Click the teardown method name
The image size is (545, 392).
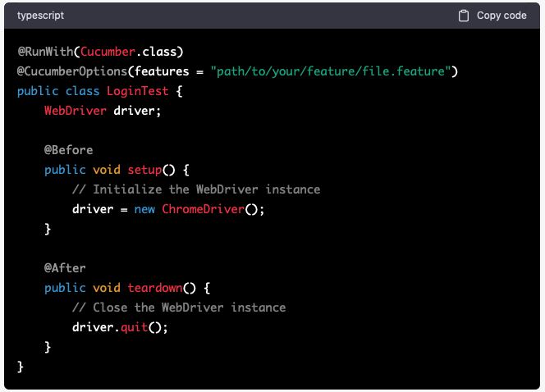pos(153,288)
